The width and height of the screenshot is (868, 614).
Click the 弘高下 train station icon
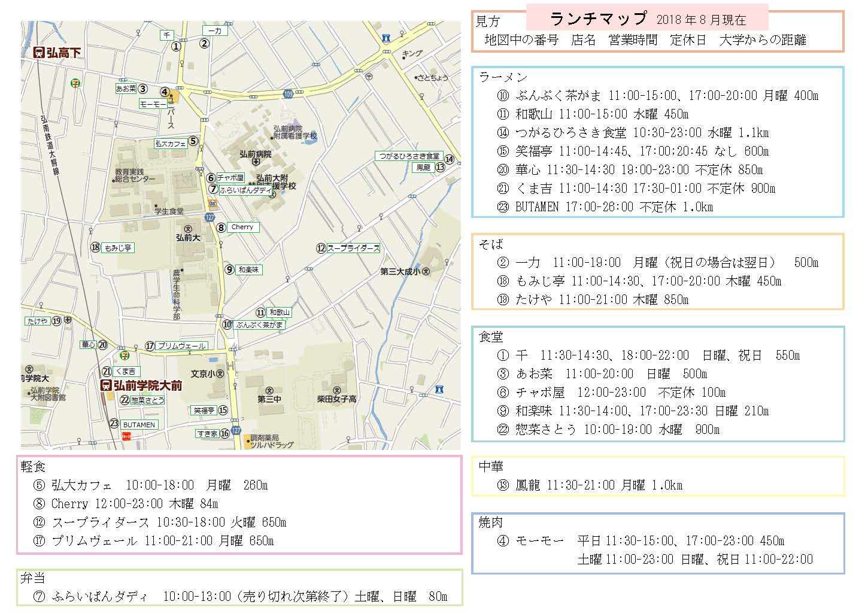(40, 53)
